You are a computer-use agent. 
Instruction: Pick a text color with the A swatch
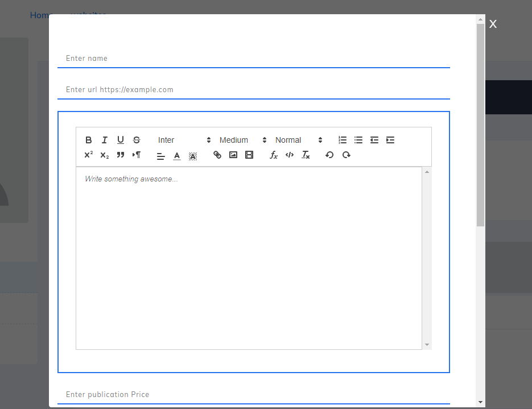click(x=176, y=155)
